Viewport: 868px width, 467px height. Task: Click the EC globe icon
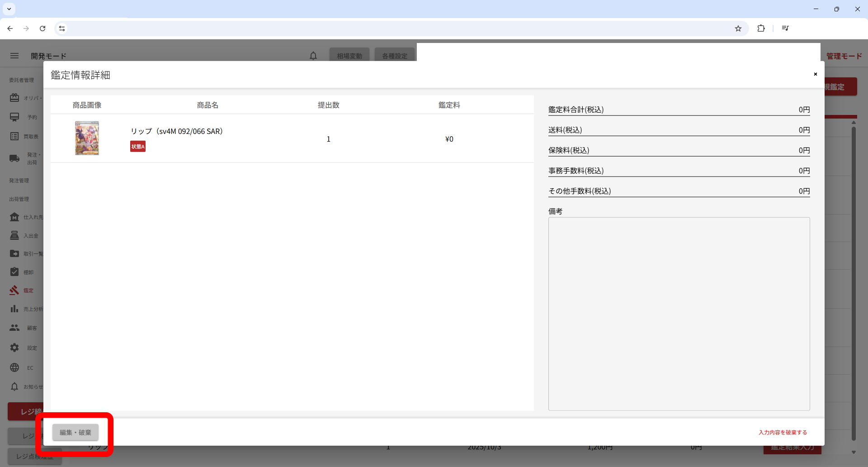[x=14, y=367]
